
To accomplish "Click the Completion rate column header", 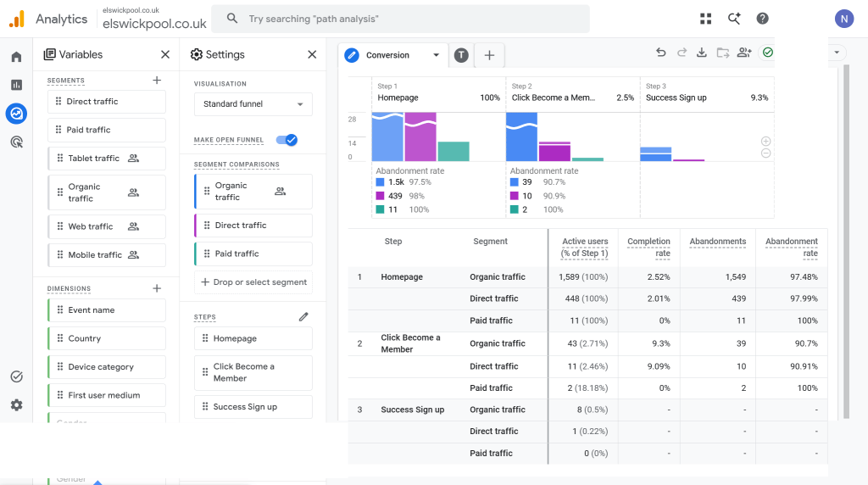I will pyautogui.click(x=648, y=248).
